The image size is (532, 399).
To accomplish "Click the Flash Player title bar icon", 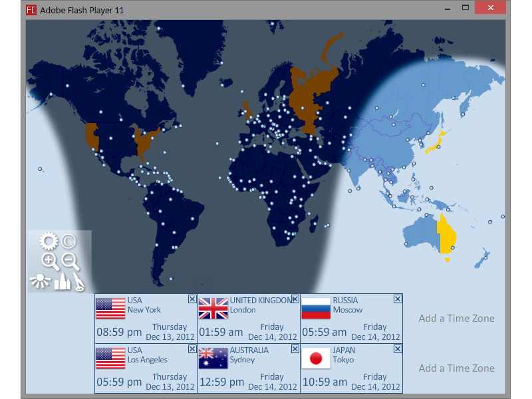I will point(31,10).
